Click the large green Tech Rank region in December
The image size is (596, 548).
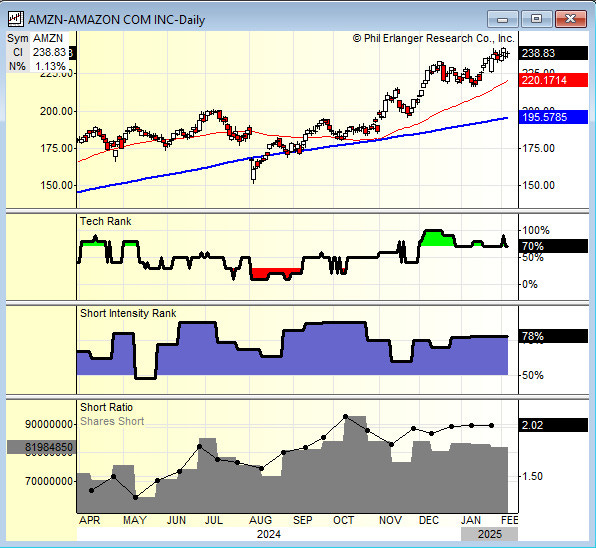(437, 239)
